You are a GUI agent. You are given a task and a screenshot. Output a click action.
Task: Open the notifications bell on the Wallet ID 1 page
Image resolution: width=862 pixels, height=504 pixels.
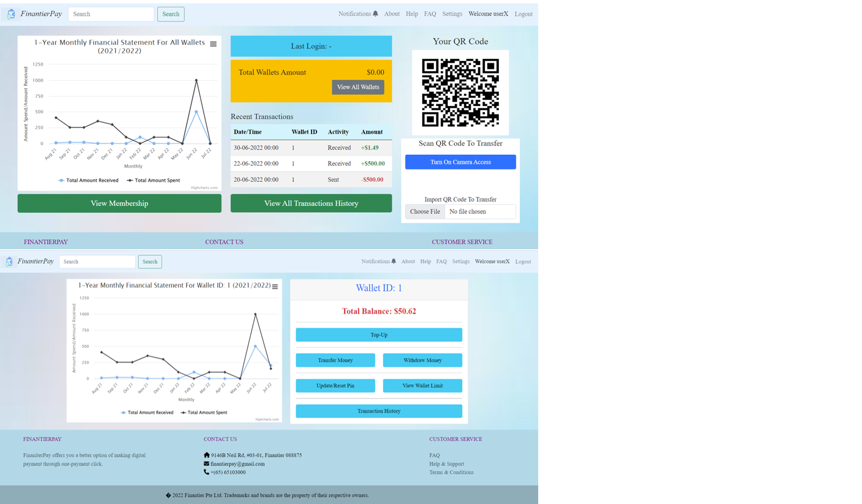(x=393, y=261)
